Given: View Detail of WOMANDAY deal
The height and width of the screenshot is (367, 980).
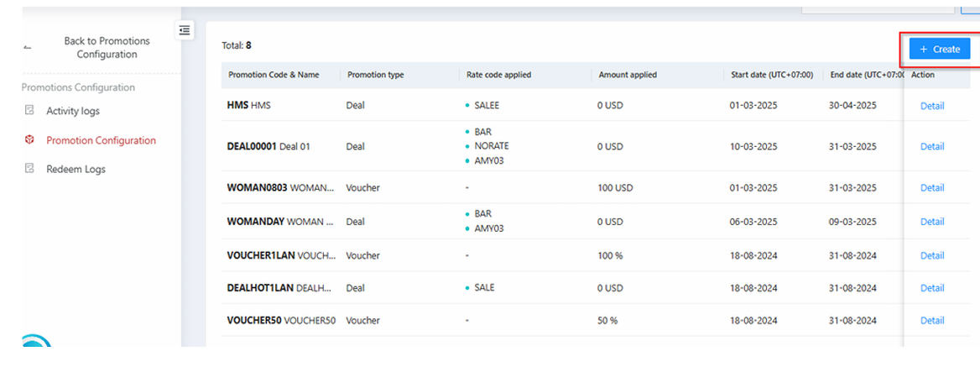Looking at the screenshot, I should (931, 222).
